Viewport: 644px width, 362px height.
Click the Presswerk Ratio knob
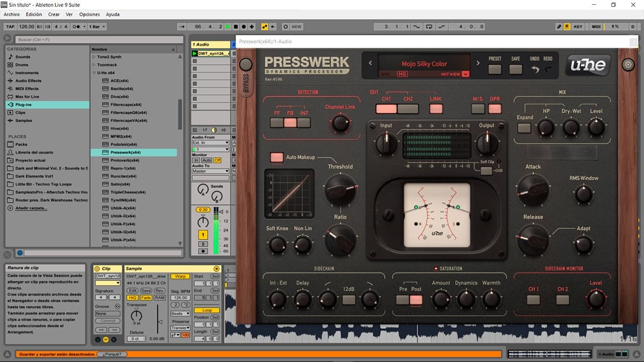point(340,239)
